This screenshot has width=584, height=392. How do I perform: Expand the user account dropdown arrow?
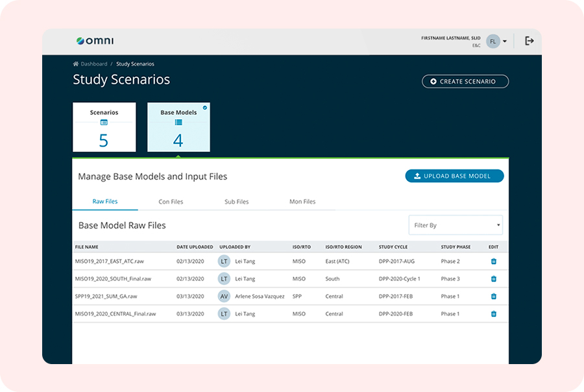tap(505, 42)
